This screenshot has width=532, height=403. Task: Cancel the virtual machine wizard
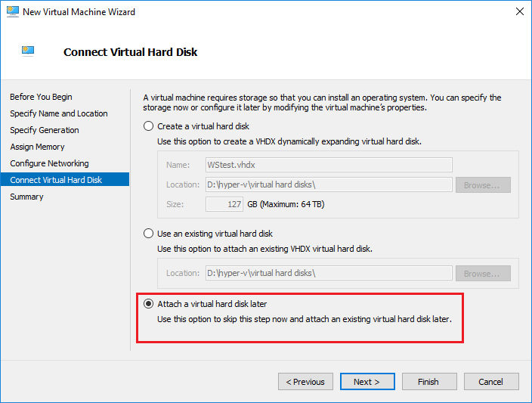(491, 382)
